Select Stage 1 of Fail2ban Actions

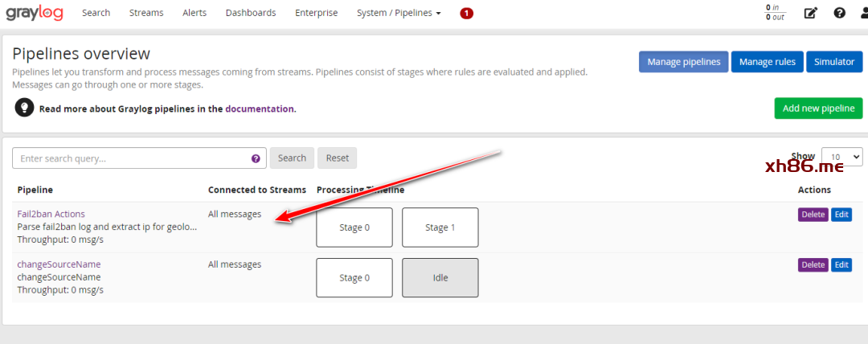click(x=440, y=227)
